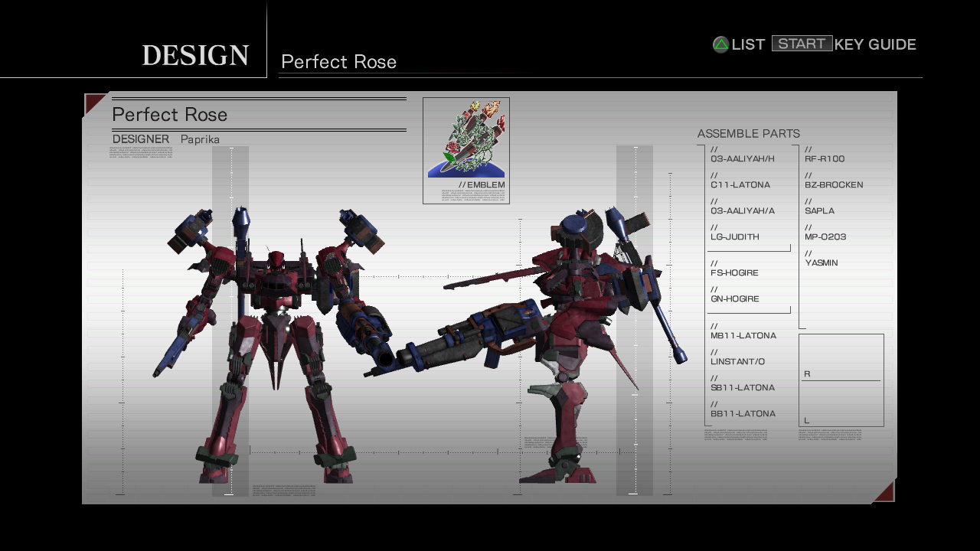This screenshot has width=980, height=551.
Task: Select the C11-LATONA core part
Action: pyautogui.click(x=740, y=184)
